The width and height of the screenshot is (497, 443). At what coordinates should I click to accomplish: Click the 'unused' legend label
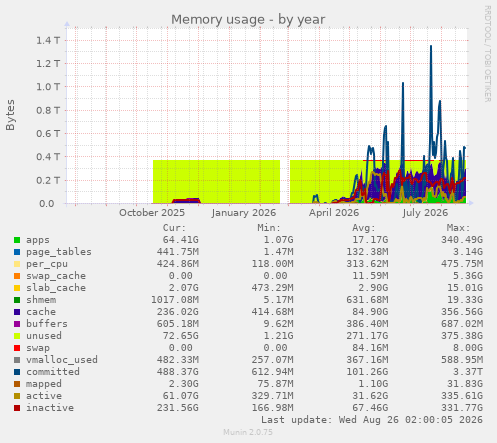tap(44, 336)
